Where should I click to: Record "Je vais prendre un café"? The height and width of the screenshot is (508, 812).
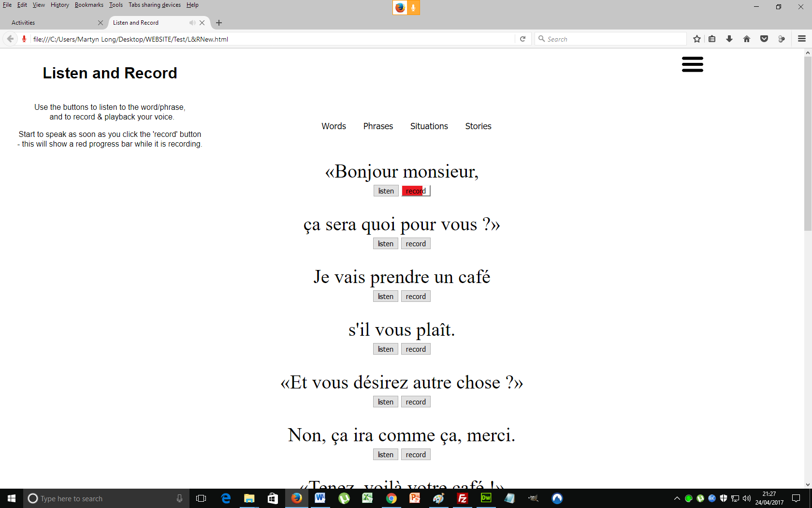416,297
